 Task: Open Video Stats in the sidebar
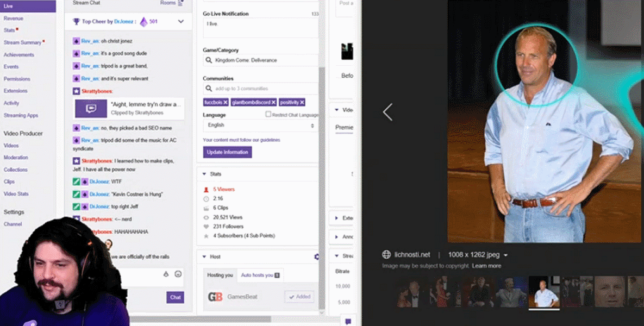(x=16, y=194)
